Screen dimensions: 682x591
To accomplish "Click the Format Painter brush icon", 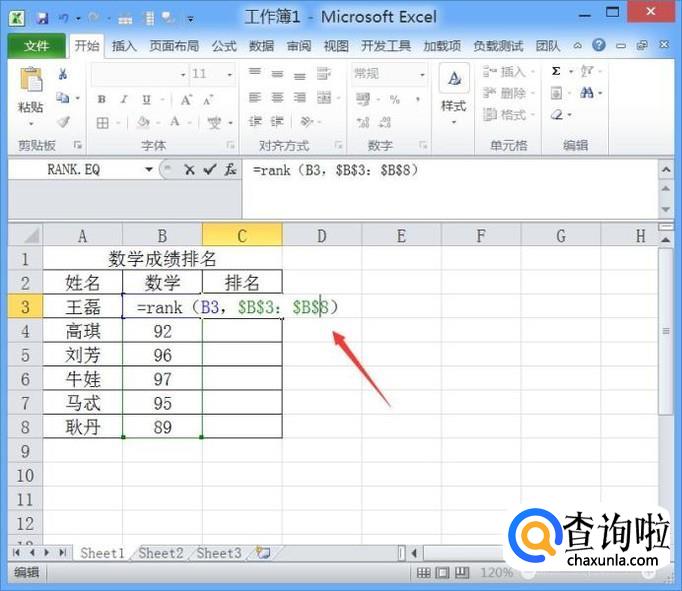I will click(x=63, y=123).
